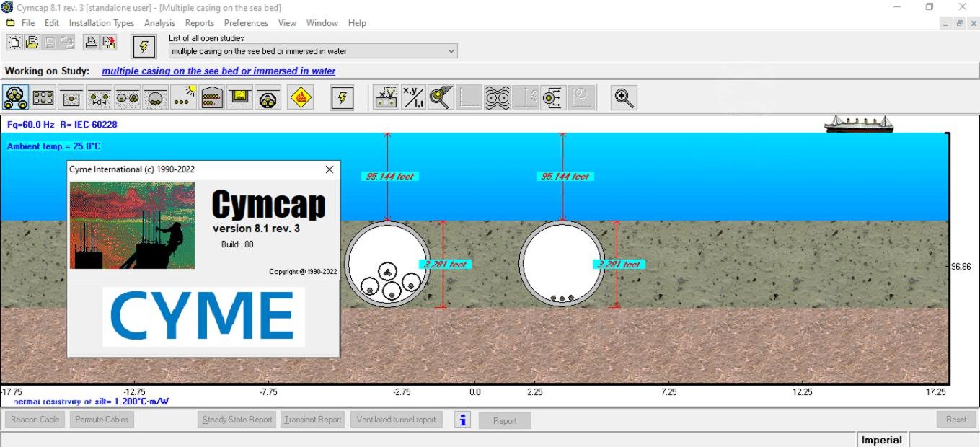Select the cables in trough icon
980x447 pixels.
coord(239,97)
